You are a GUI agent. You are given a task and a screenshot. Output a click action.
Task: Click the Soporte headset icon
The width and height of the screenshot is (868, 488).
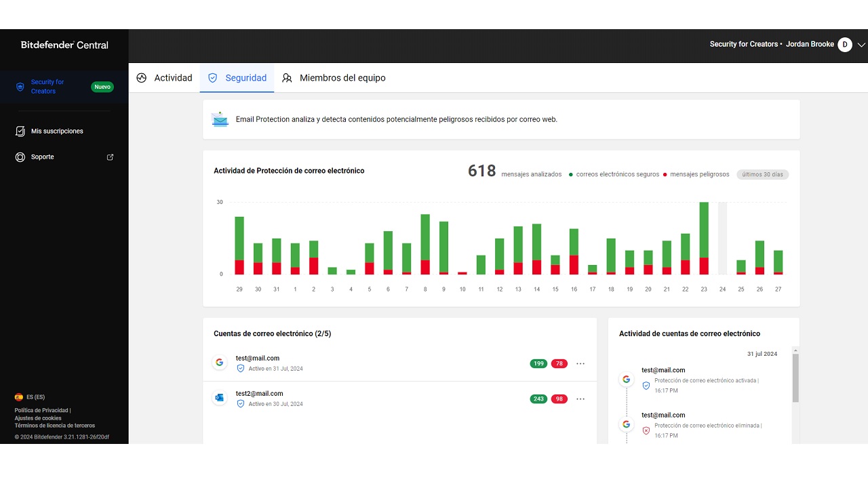tap(20, 157)
